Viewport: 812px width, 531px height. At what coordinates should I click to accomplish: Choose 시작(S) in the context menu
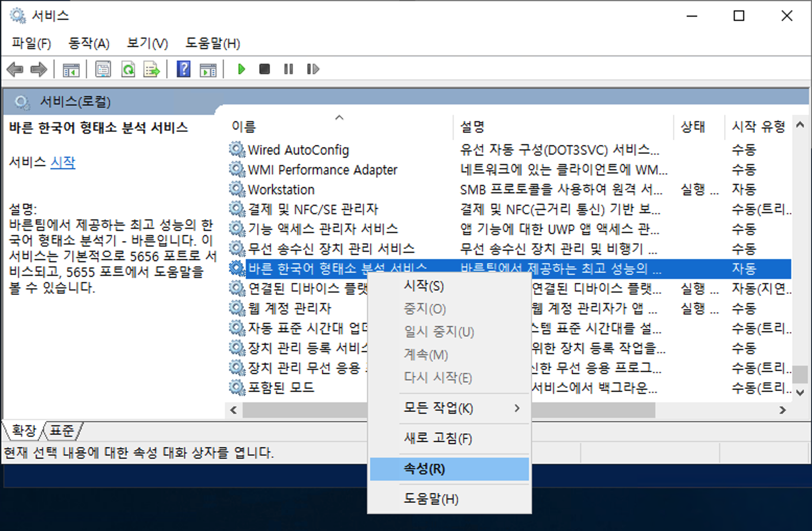click(424, 286)
